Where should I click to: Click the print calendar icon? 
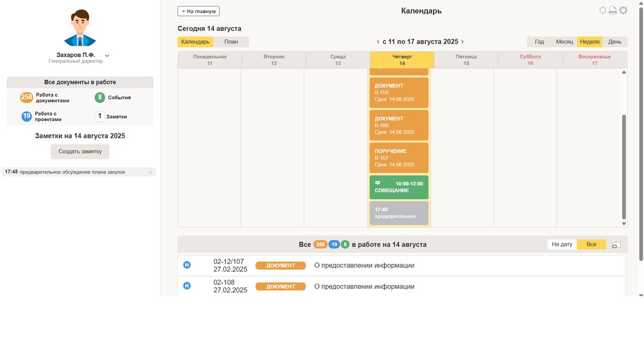[x=613, y=11]
